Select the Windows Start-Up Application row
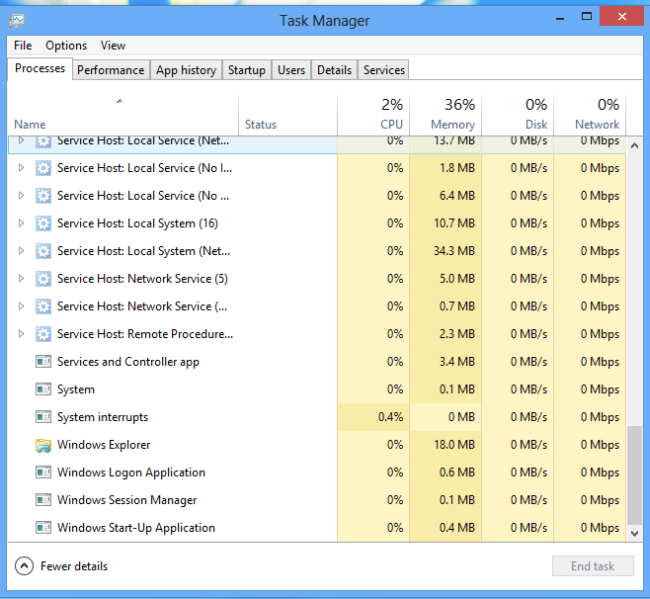The width and height of the screenshot is (650, 599). coord(317,528)
